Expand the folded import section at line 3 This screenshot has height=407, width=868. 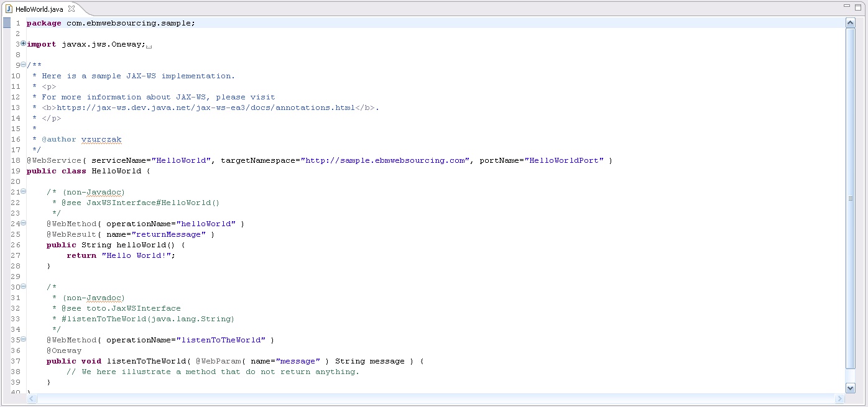tap(23, 43)
